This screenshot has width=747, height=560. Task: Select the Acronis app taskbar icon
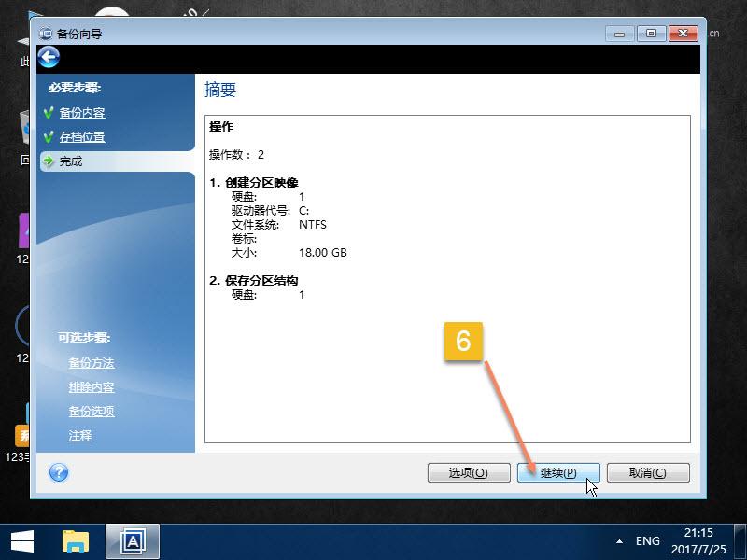[133, 542]
